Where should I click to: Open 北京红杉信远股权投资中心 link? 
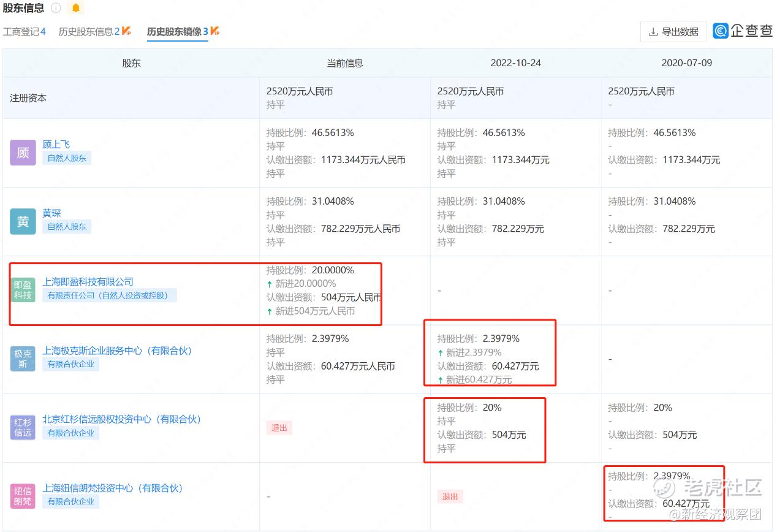(x=121, y=419)
